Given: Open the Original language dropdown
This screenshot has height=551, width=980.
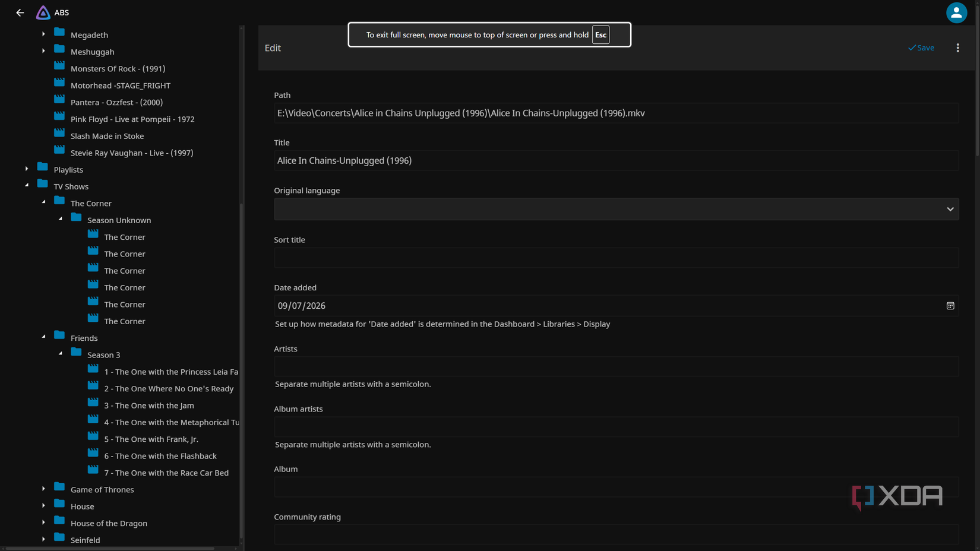Looking at the screenshot, I should [616, 209].
